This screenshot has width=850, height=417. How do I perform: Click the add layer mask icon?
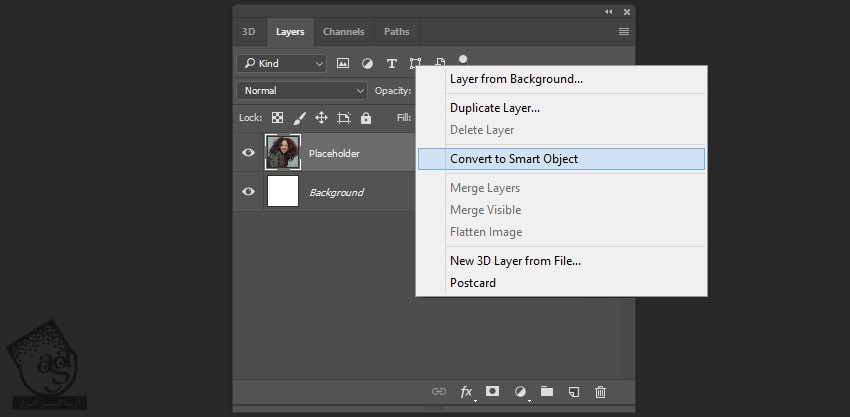[x=492, y=391]
